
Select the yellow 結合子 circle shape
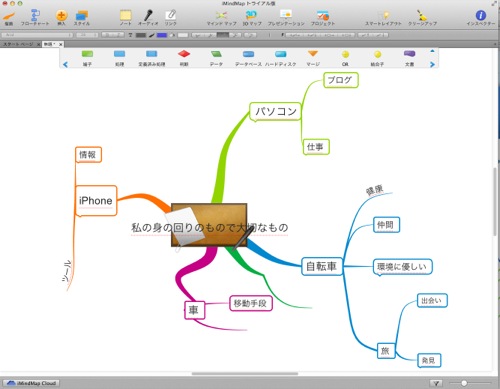377,54
